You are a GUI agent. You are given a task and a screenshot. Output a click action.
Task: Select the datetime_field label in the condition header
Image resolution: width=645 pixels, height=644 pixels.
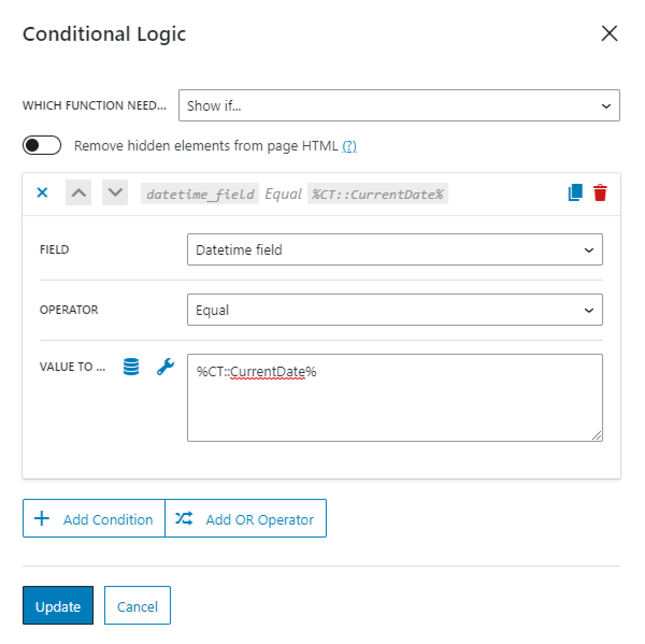tap(199, 194)
